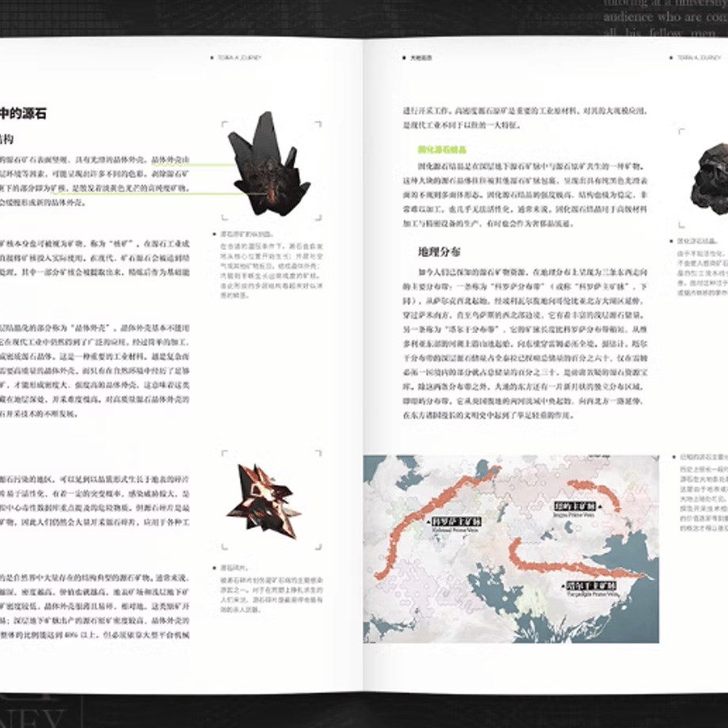Click the 中的源石 bold heading on left page
Image resolution: width=728 pixels, height=728 pixels.
(23, 113)
